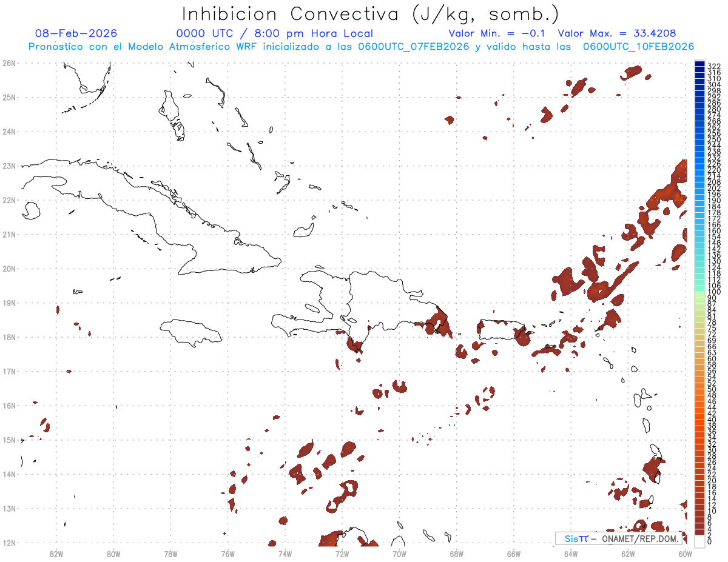
Task: Click the 15N latitude label
Action: click(x=9, y=440)
